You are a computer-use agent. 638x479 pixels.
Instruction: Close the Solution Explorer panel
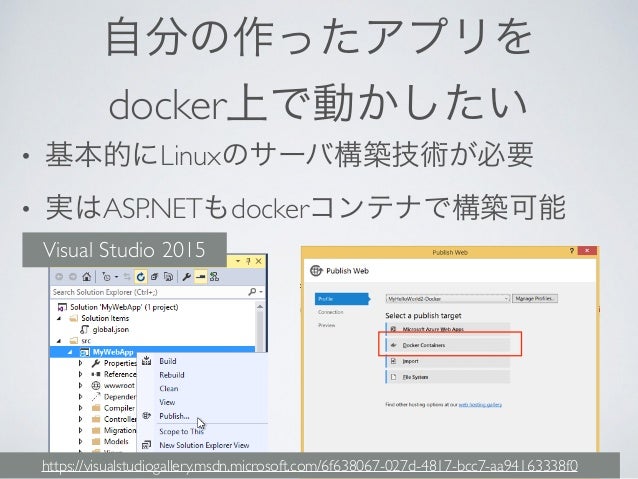pos(258,261)
